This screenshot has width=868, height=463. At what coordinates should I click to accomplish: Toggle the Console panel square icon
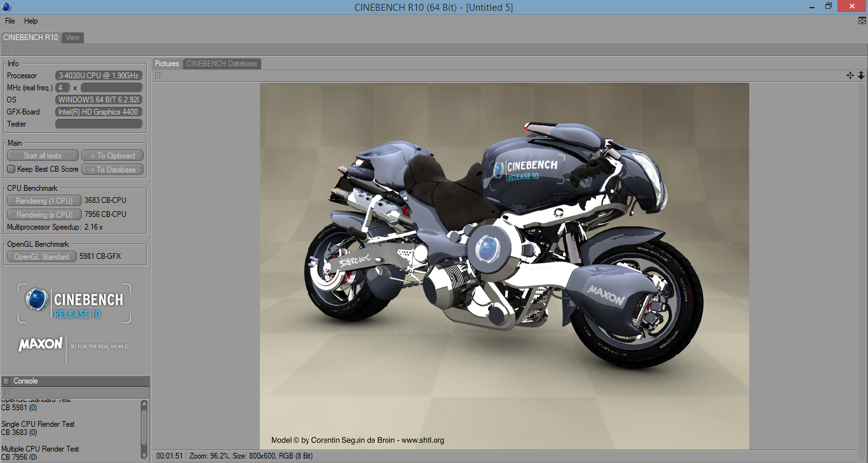tap(6, 382)
